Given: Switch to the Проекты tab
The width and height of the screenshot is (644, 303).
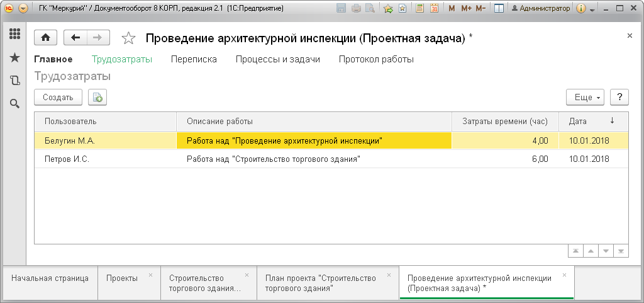Looking at the screenshot, I should pyautogui.click(x=129, y=282).
